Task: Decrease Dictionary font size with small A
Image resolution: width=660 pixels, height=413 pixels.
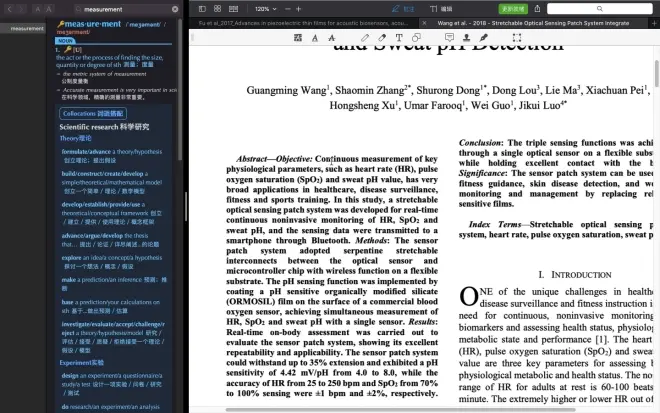Action: [37, 9]
